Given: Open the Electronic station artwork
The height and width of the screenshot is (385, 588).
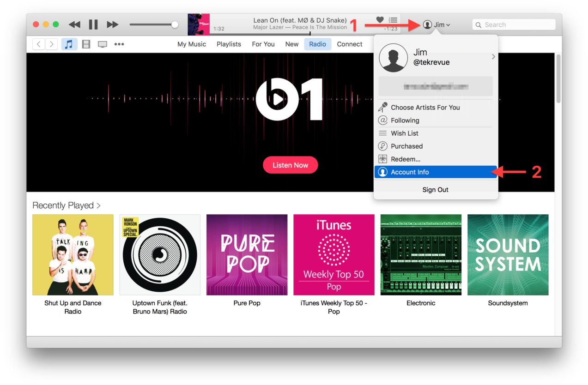Looking at the screenshot, I should point(421,255).
